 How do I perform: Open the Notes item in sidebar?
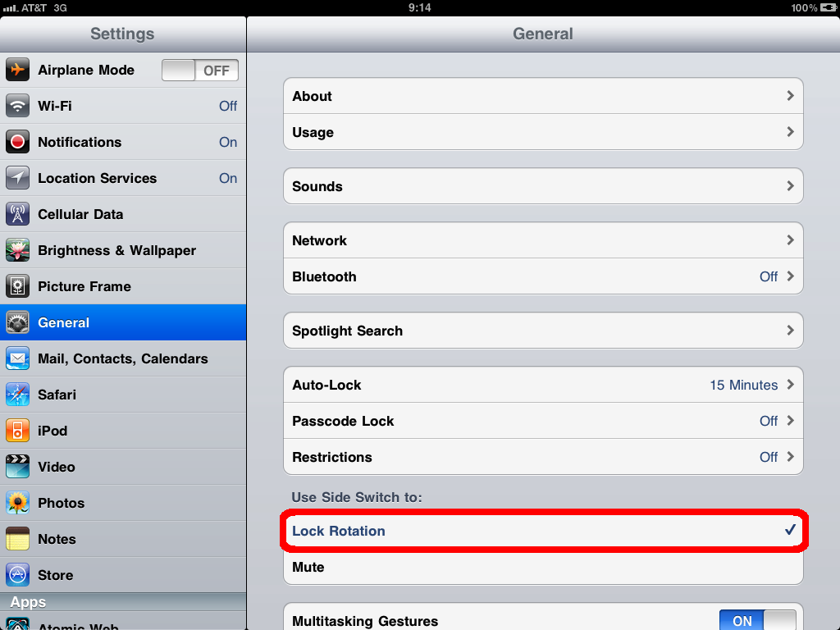tap(123, 539)
